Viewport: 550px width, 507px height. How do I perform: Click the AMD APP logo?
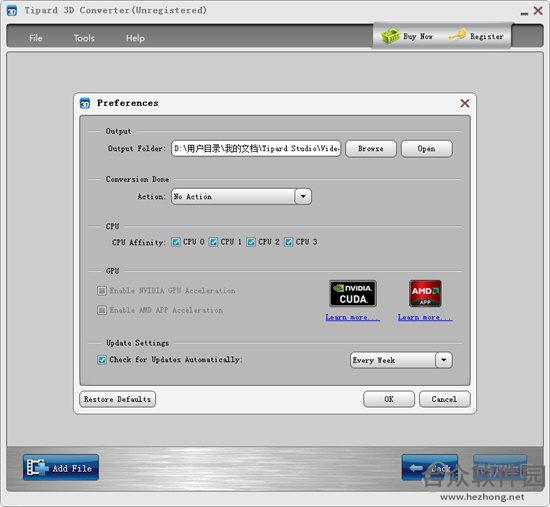425,293
